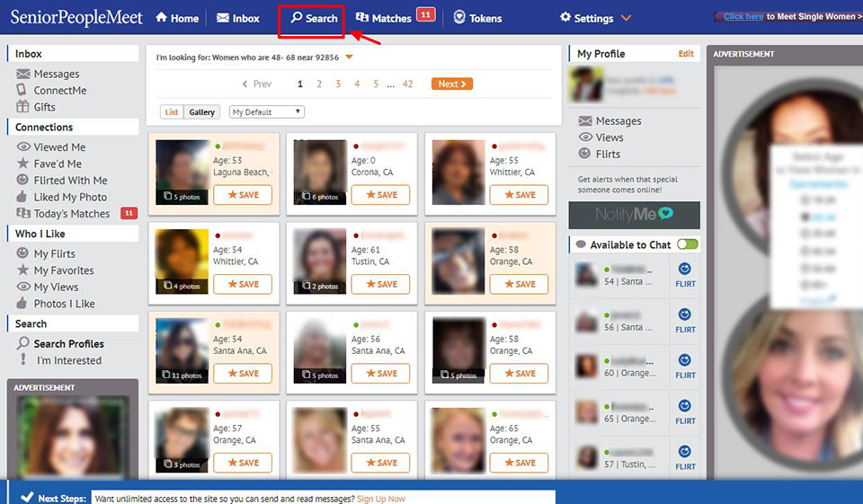
Task: Select the List view button
Action: pyautogui.click(x=172, y=112)
